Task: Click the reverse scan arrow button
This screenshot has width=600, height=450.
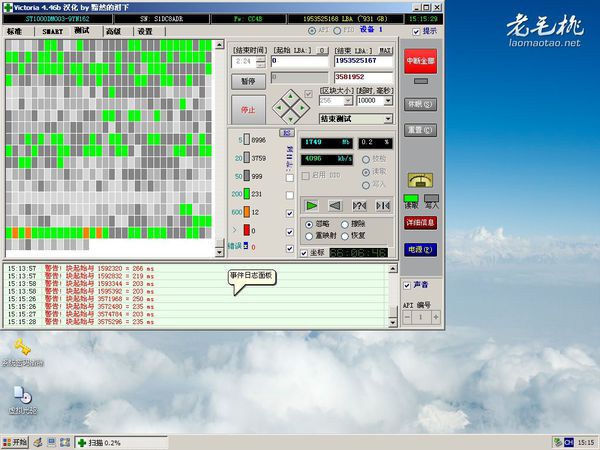Action: [335, 206]
